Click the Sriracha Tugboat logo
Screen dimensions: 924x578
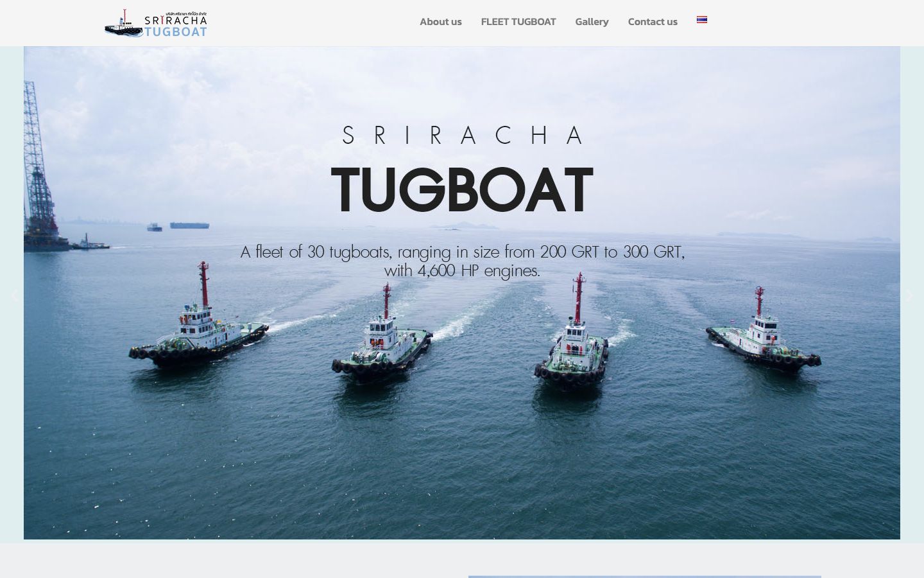(x=156, y=23)
